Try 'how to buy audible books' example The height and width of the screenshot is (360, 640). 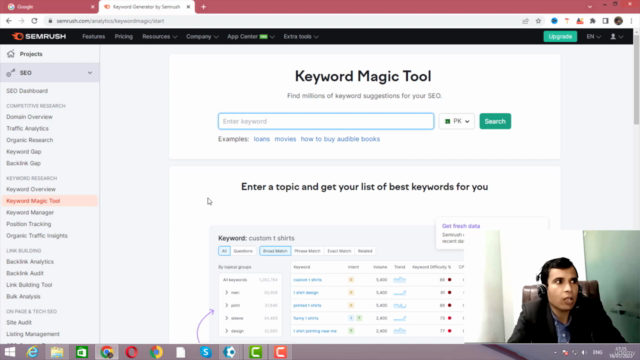340,139
